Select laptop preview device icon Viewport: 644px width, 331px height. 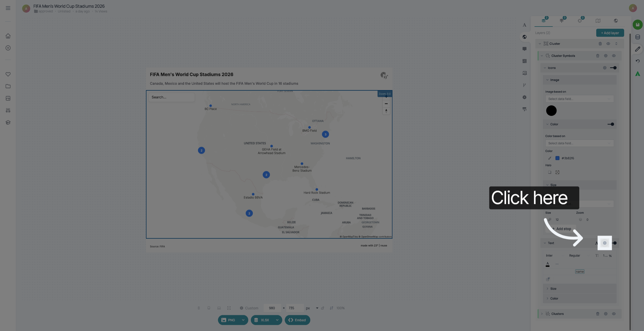219,308
